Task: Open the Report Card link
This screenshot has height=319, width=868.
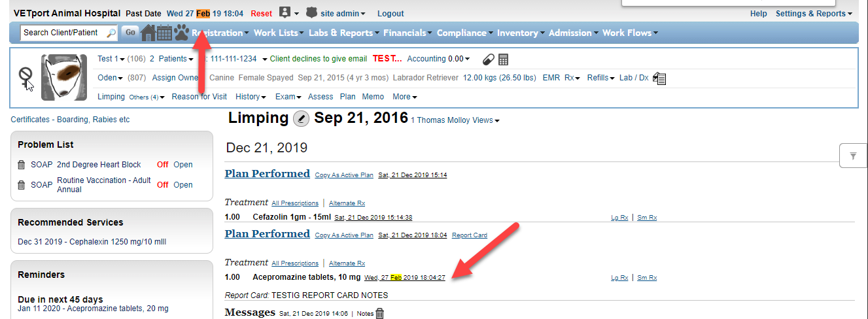Action: click(470, 235)
